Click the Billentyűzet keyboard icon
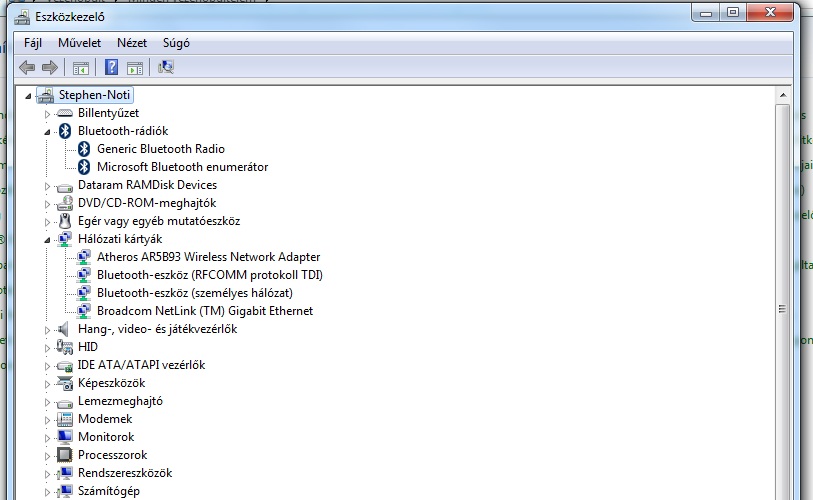 [64, 113]
